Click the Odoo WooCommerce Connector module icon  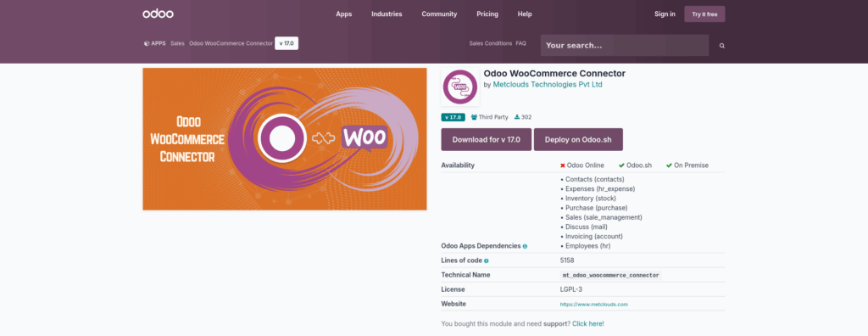point(460,87)
